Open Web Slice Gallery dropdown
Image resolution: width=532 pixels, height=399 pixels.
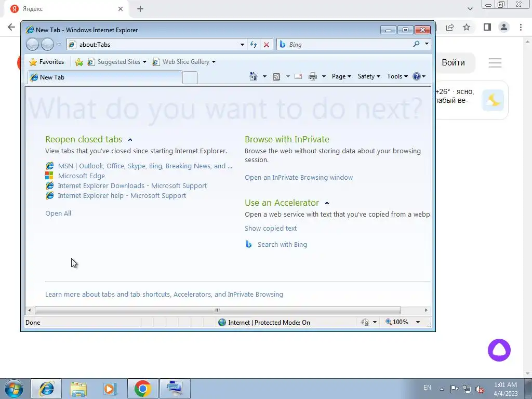(x=184, y=62)
